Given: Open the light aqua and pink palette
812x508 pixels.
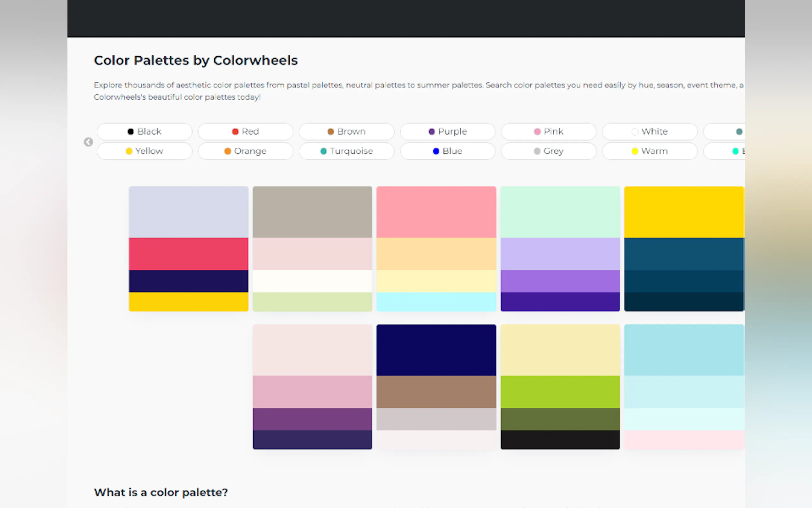Looking at the screenshot, I should pyautogui.click(x=684, y=386).
